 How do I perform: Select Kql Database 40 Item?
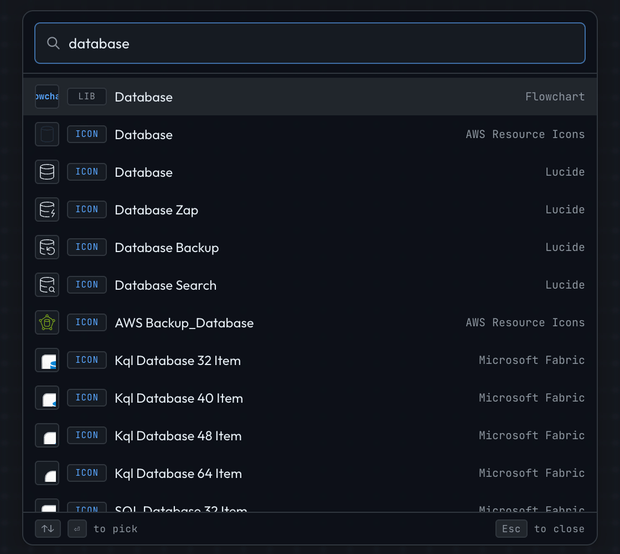[310, 397]
